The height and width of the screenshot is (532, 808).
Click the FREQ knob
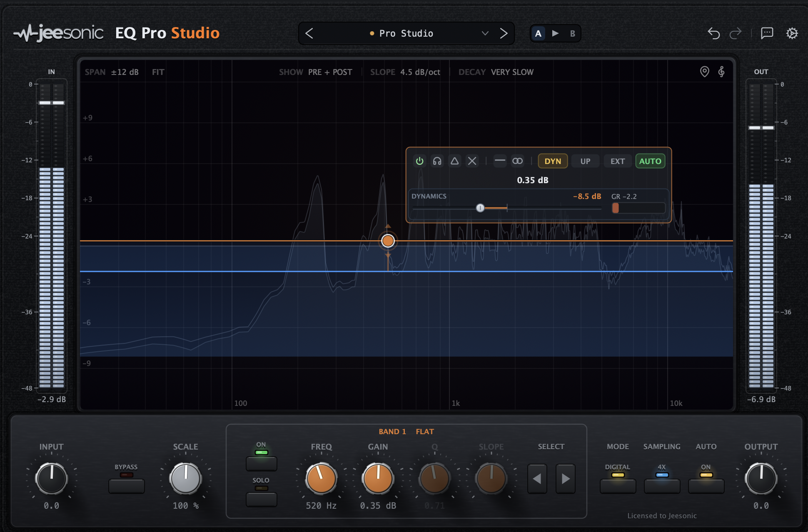(x=321, y=478)
